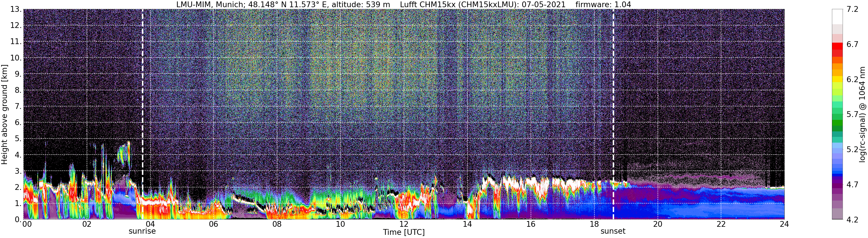Click the '6.' height axis tick label
Image resolution: width=868 pixels, height=238 pixels.
tap(18, 122)
